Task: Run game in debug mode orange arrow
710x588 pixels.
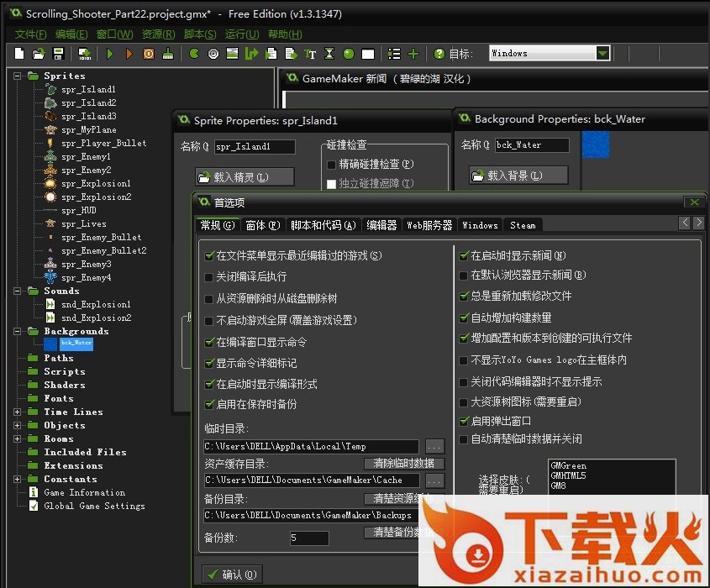Action: (129, 54)
